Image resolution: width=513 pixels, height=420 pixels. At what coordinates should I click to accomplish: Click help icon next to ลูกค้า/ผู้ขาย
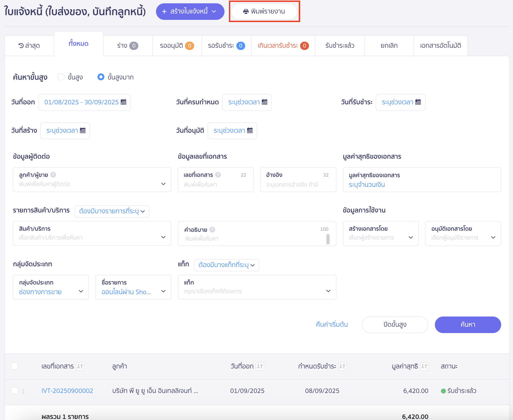(x=53, y=175)
